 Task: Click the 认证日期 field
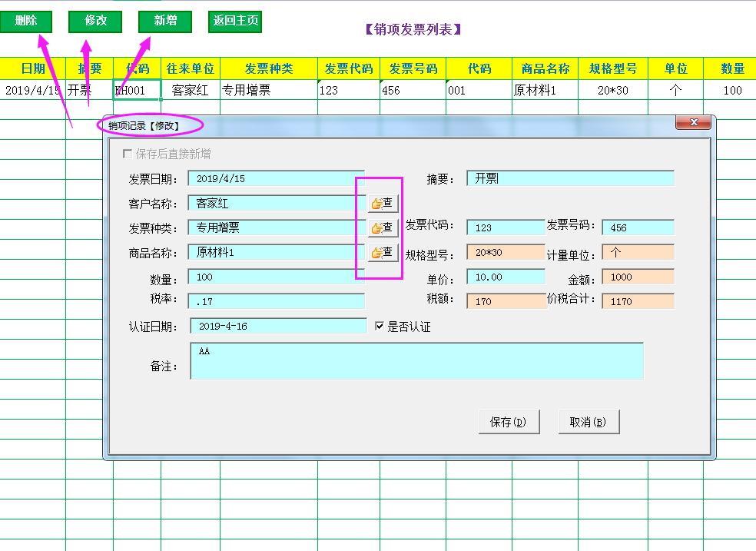pos(277,326)
